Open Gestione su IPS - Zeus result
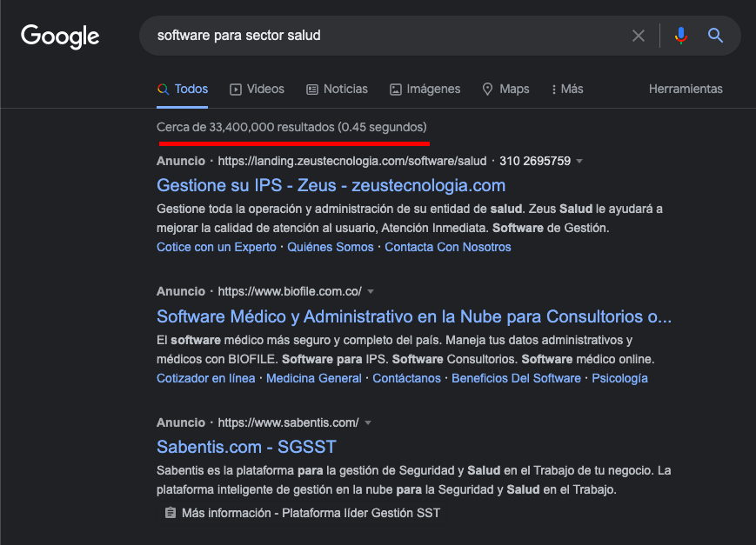Viewport: 756px width, 545px height. point(331,185)
